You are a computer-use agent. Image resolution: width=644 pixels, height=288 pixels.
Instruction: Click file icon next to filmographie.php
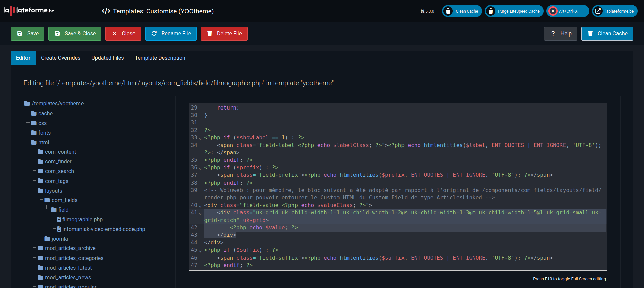tap(59, 219)
